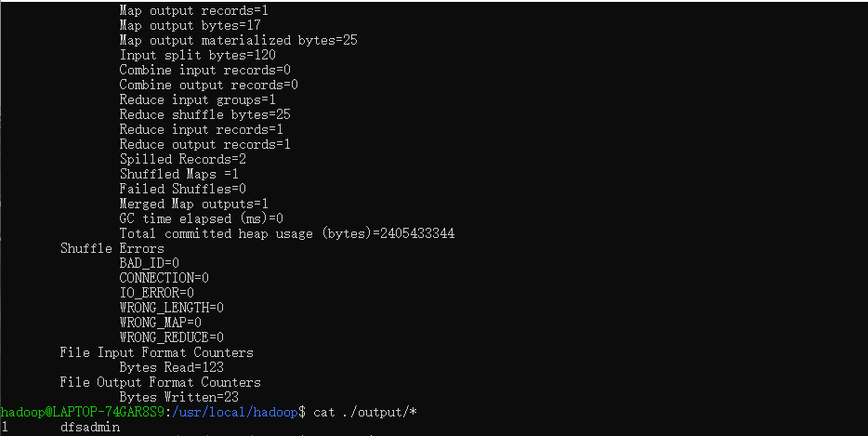Click the 'WRONG_LENGTH=0' counter line
Viewport: 868px width, 436px height.
pos(171,308)
